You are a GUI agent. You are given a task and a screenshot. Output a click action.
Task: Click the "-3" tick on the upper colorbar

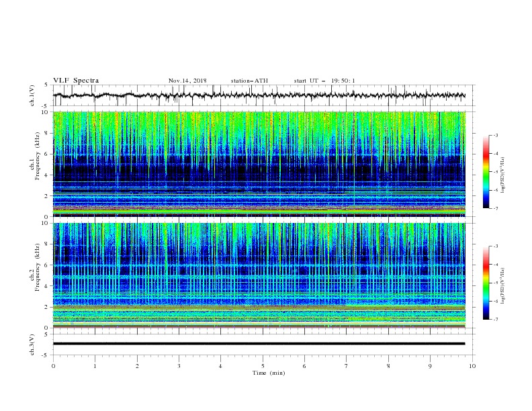[x=495, y=135]
